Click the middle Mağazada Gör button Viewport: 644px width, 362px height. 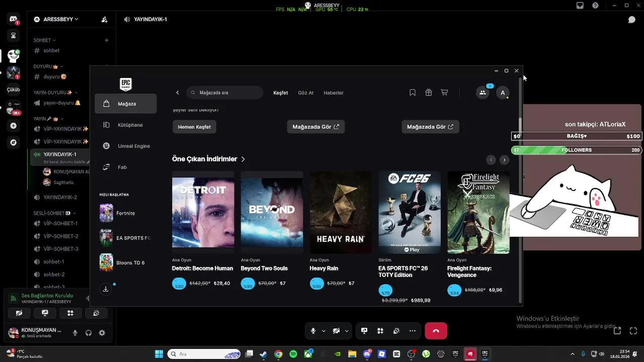point(316,127)
